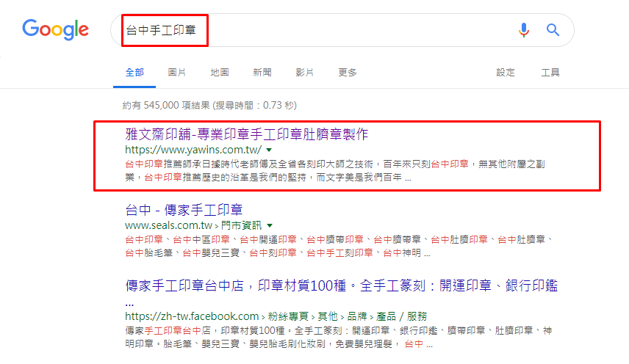The height and width of the screenshot is (364, 629).
Task: Click the blue magnifier search icon
Action: click(x=553, y=29)
